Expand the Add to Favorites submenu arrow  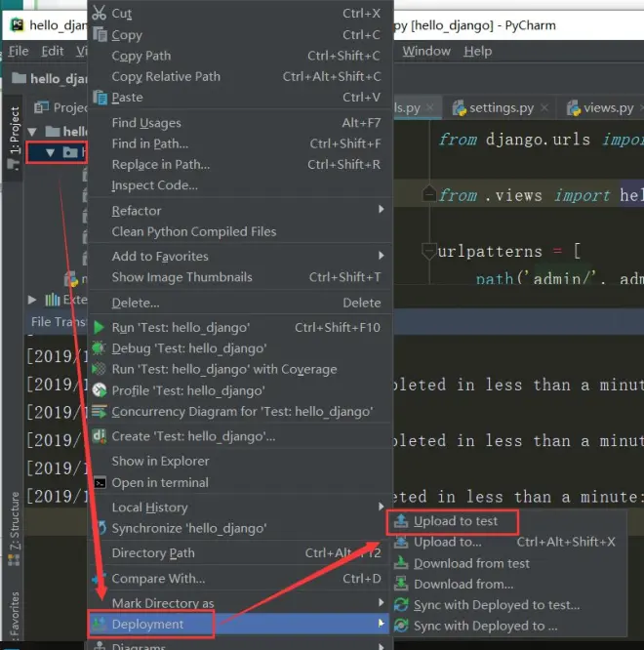(x=381, y=256)
